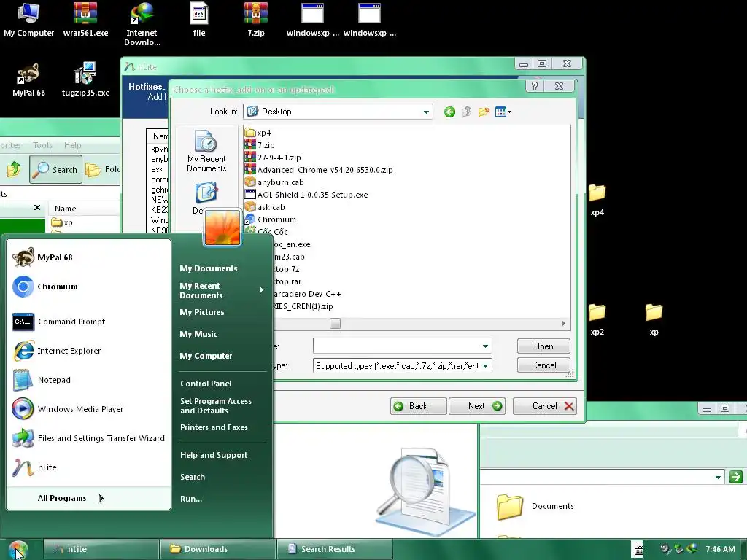The image size is (747, 560).
Task: Select Internet Download desktop shortcut
Action: pyautogui.click(x=142, y=24)
